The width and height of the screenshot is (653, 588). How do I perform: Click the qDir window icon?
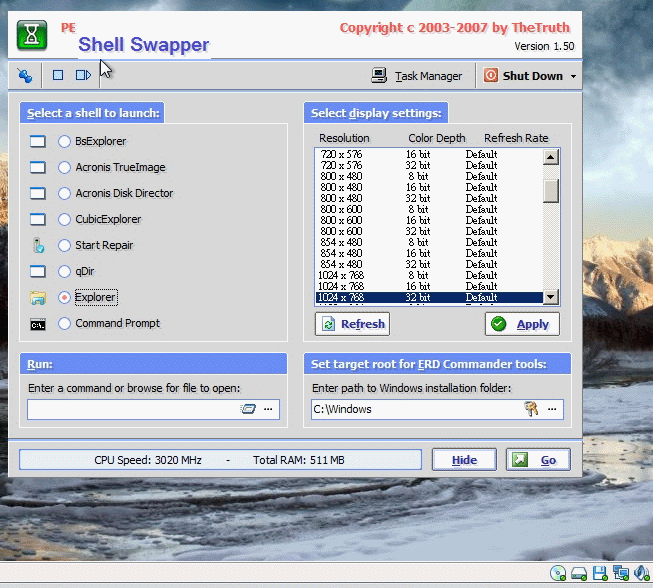[37, 272]
